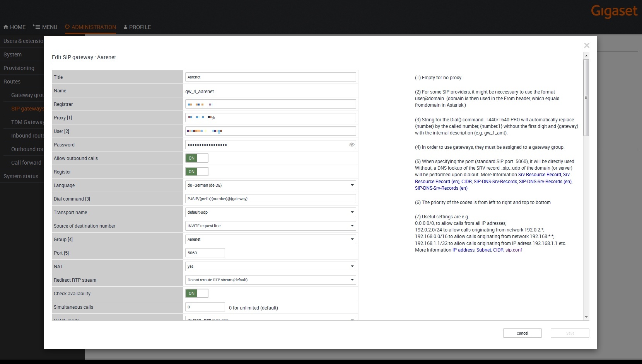Click the dialog vertical scrollbar thumb

[586, 97]
